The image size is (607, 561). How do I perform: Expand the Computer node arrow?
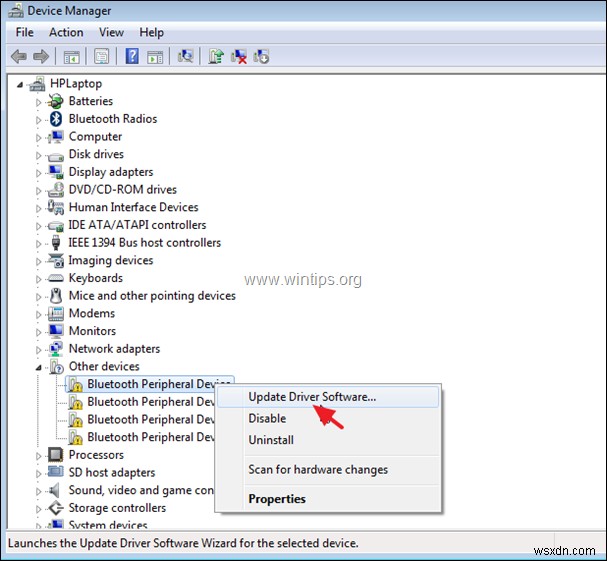(38, 137)
